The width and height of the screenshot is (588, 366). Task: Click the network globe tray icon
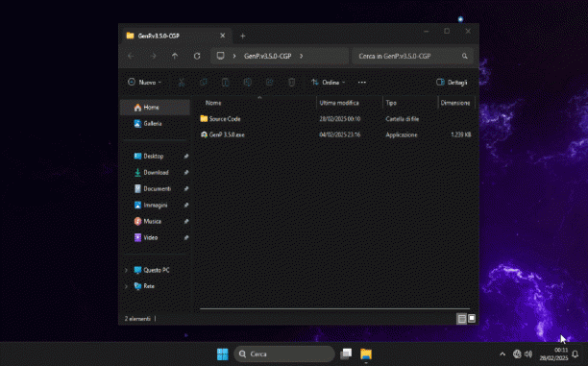pos(517,354)
